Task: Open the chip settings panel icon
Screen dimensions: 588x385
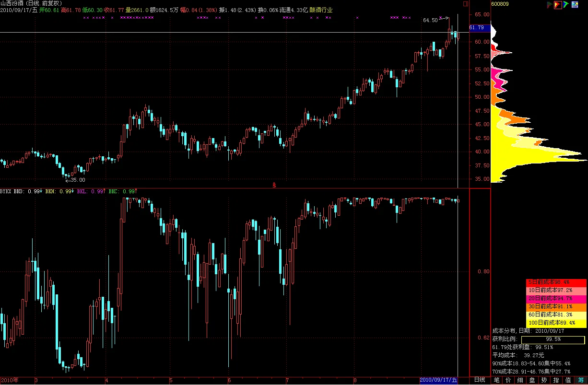Action: [575, 5]
